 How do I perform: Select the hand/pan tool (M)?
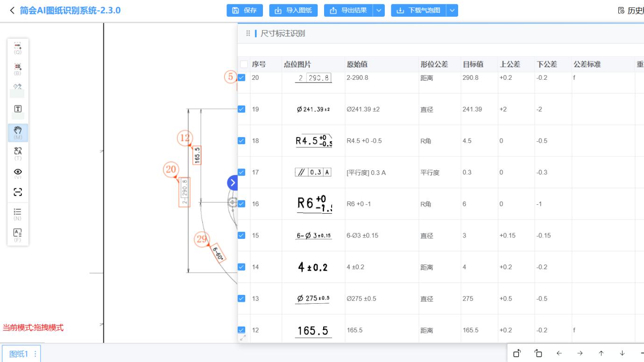pos(17,132)
